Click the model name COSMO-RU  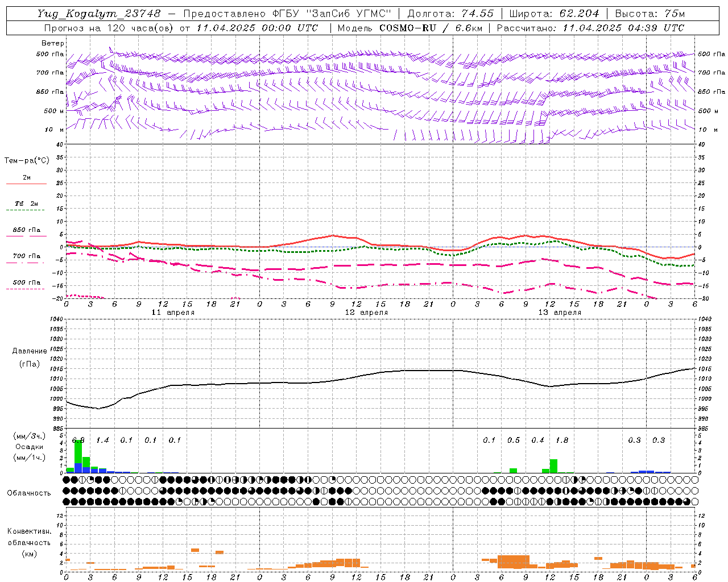(408, 28)
